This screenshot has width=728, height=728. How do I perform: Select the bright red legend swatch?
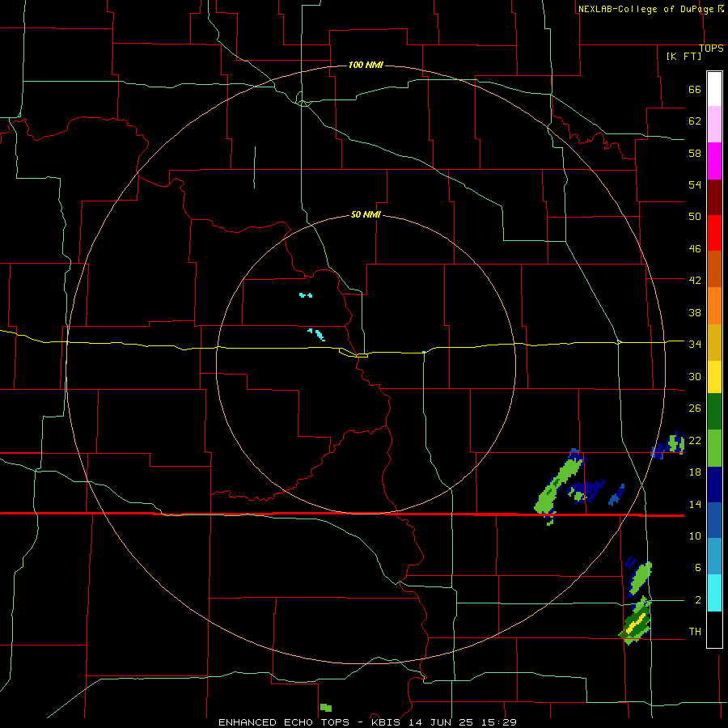714,233
